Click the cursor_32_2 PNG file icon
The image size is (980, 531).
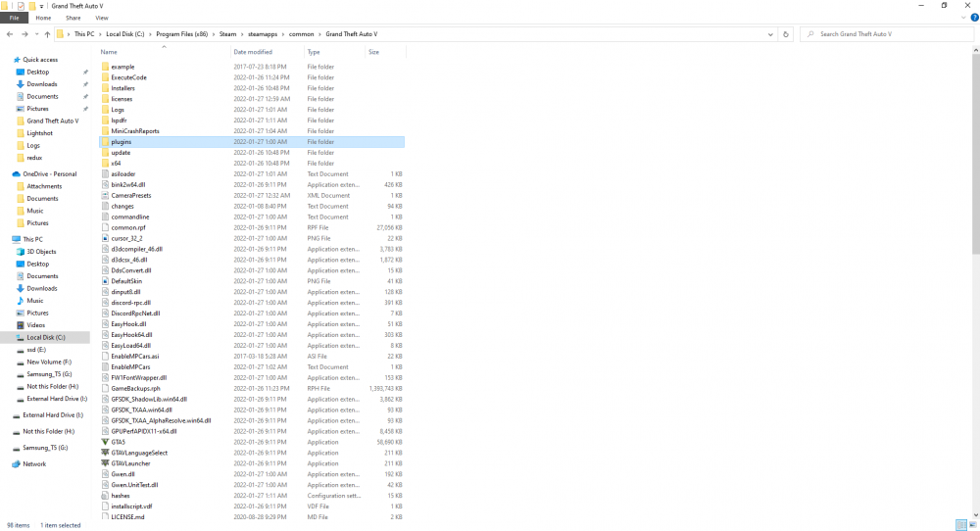(105, 238)
